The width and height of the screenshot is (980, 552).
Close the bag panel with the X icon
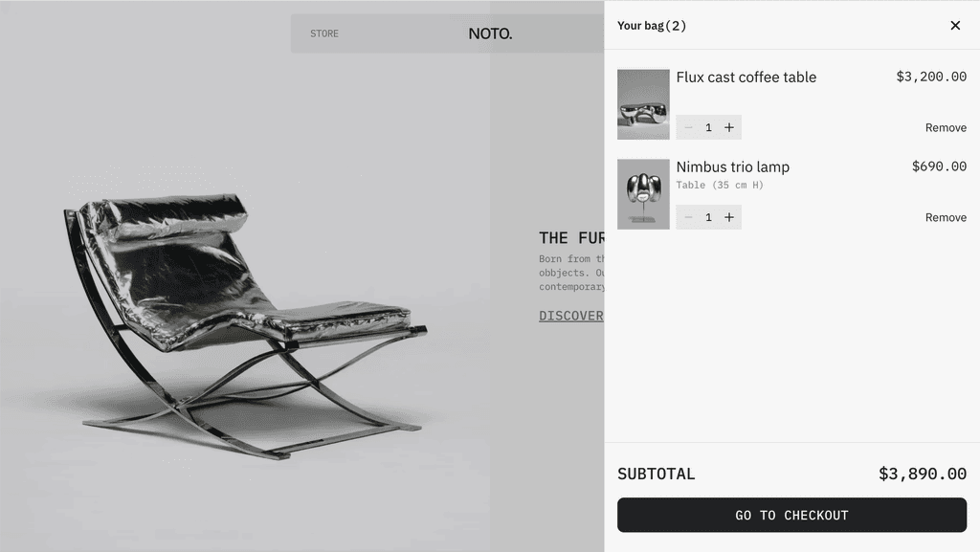coord(955,25)
